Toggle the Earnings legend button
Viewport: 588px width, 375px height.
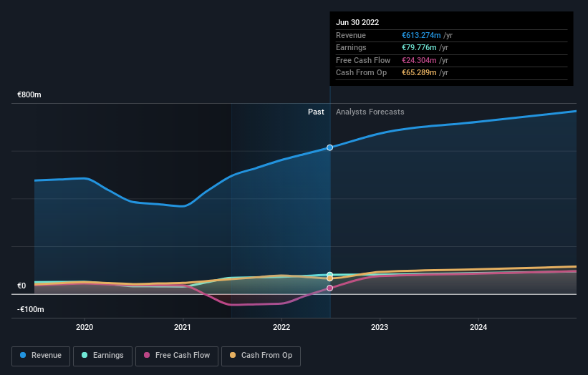coord(102,356)
